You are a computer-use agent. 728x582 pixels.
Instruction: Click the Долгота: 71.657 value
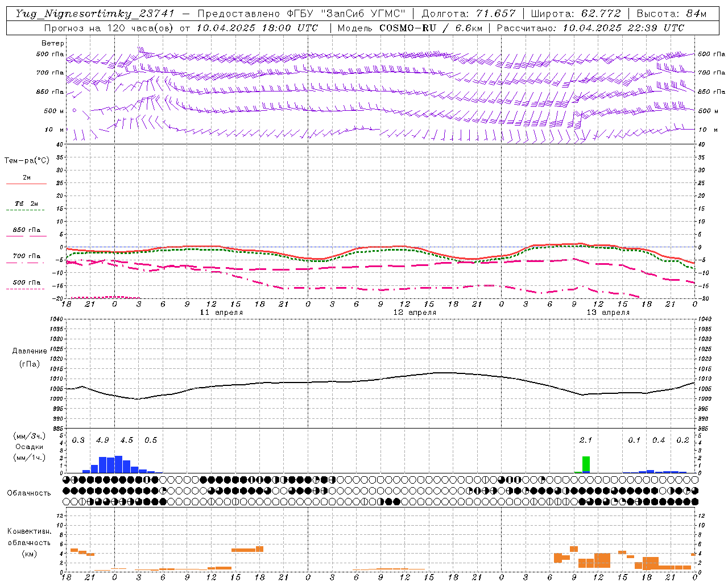pyautogui.click(x=469, y=14)
